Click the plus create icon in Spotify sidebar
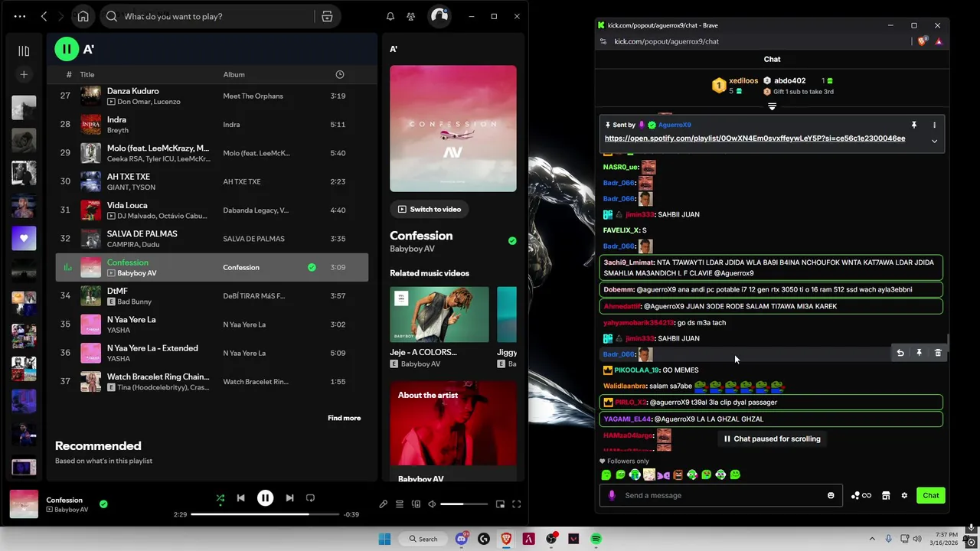This screenshot has height=551, width=980. (24, 74)
